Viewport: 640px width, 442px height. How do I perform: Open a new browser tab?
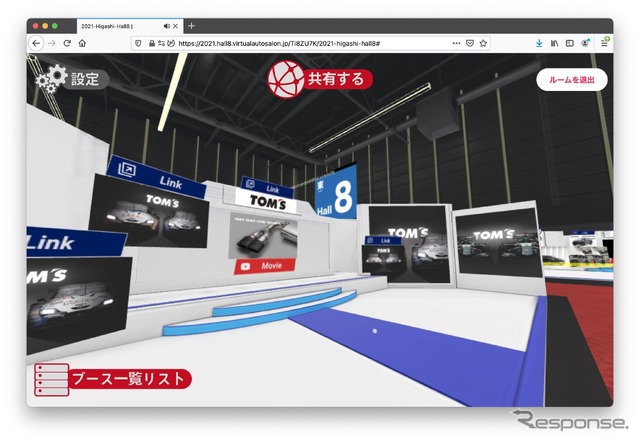pos(191,26)
